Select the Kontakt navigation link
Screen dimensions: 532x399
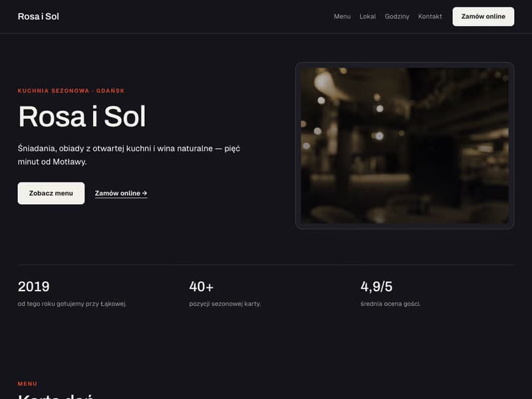pos(430,16)
